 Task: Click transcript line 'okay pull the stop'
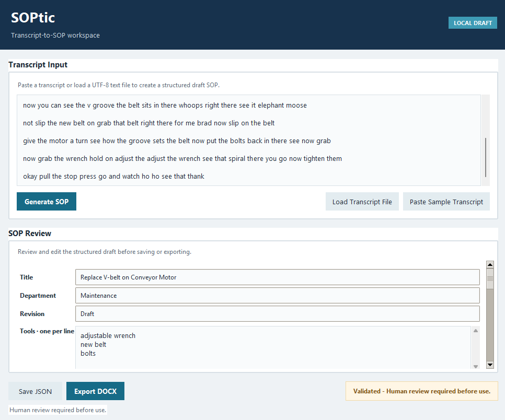point(113,176)
